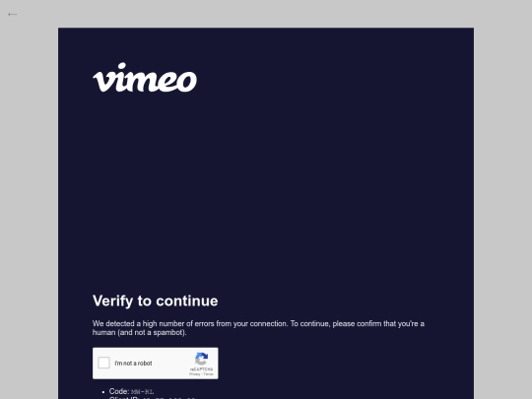532x399 pixels.
Task: Open the reCAPTCHA Privacy link
Action: pos(195,374)
